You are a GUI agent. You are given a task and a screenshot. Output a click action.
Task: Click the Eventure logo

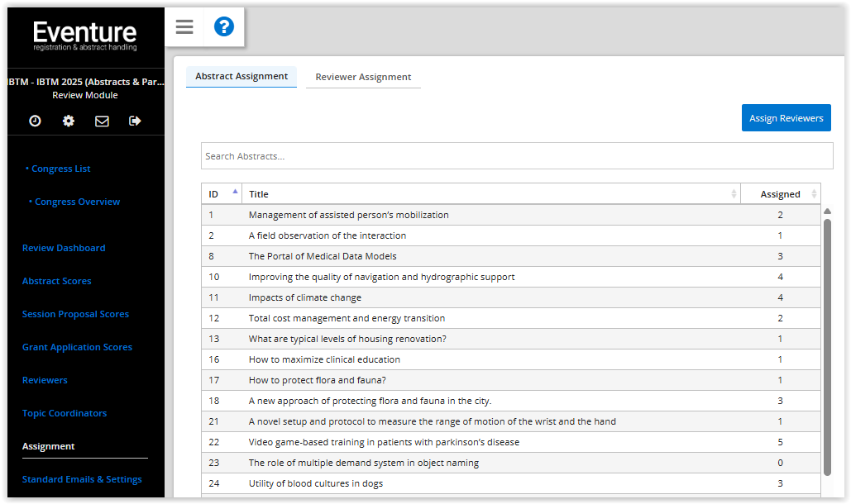pos(84,36)
